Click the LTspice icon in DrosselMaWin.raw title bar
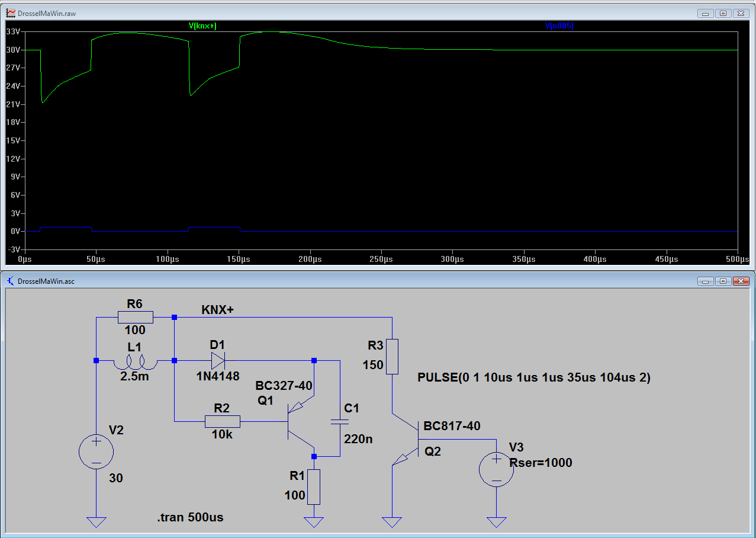Screen dimensions: 756x538 click(11, 12)
